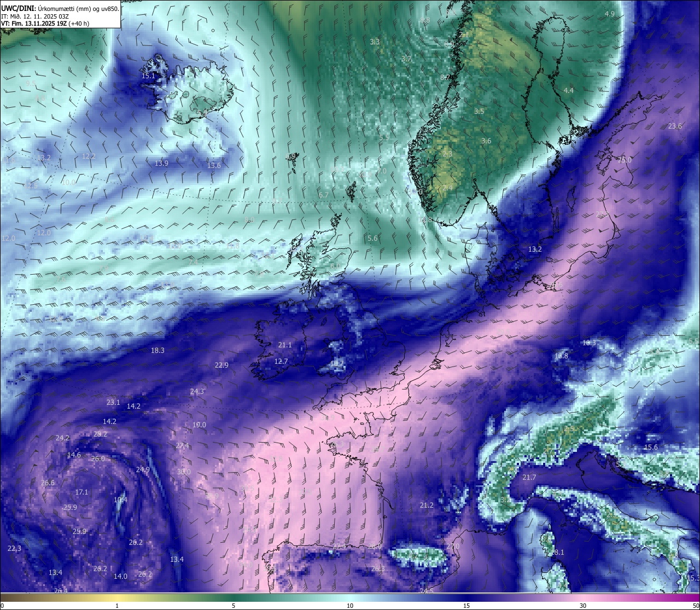Click the value 14.0 near the bottom edge
Image resolution: width=700 pixels, height=610 pixels.
(x=120, y=576)
